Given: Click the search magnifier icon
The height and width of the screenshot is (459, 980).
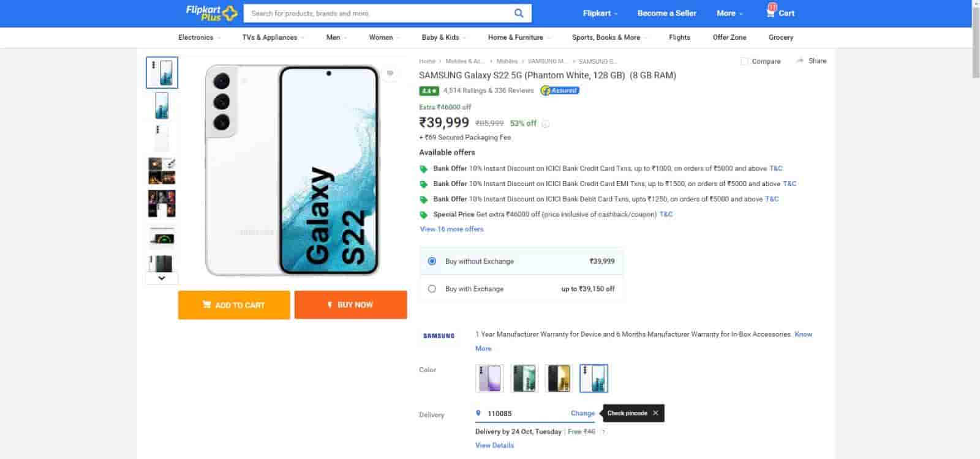Looking at the screenshot, I should pyautogui.click(x=519, y=13).
